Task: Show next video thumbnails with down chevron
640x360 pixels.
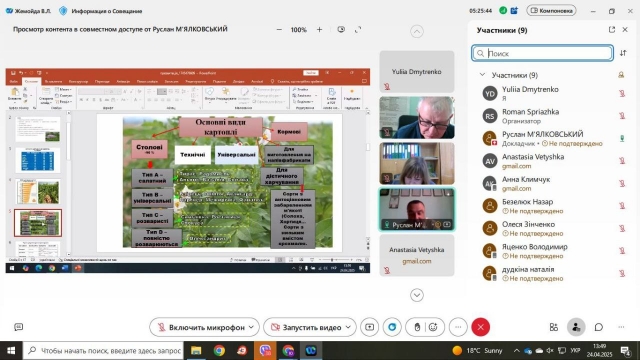Action: click(417, 295)
